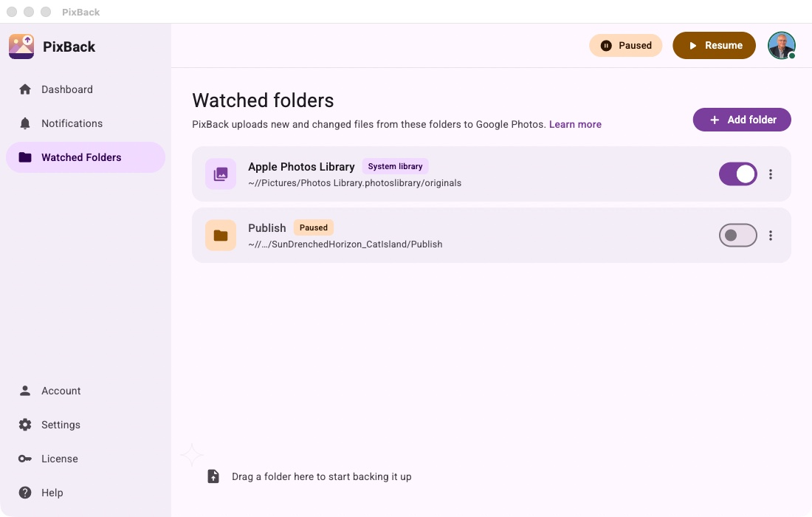812x517 pixels.
Task: Click the SunDrenchedHorizon_CatIsland/Publish path
Action: coord(345,244)
